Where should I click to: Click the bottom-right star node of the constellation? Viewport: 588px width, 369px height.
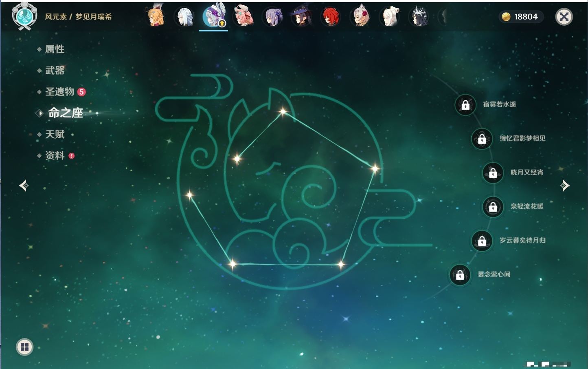[341, 265]
